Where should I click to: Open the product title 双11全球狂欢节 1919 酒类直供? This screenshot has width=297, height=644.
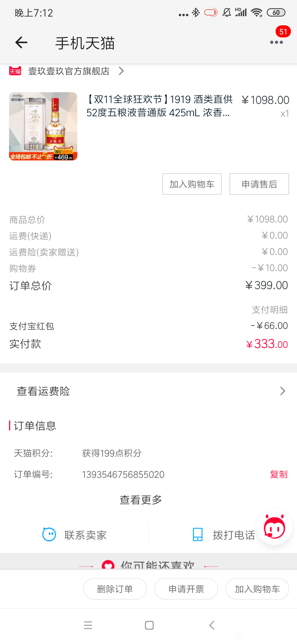pyautogui.click(x=159, y=106)
